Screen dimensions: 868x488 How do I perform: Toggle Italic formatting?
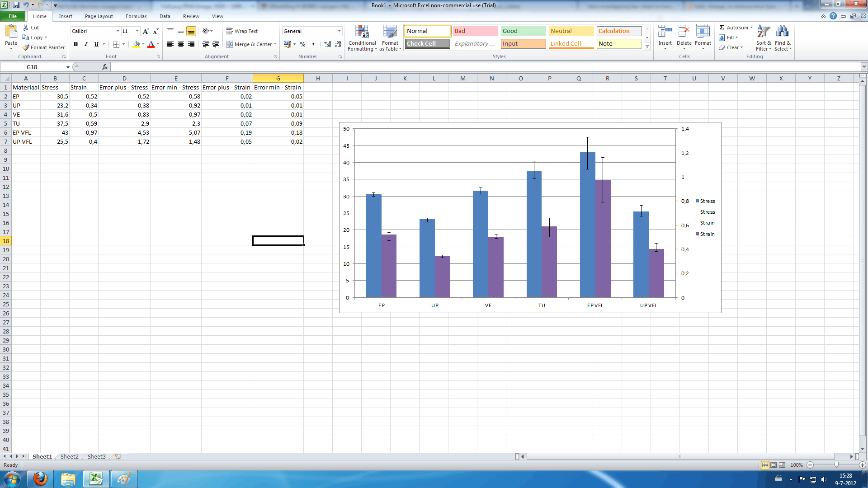(x=86, y=44)
